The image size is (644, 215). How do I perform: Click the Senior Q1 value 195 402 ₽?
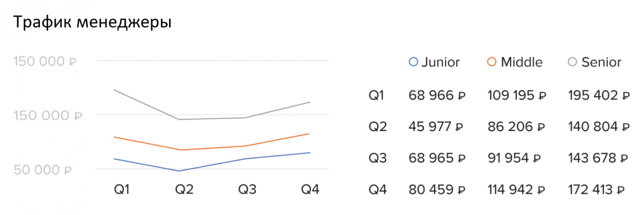click(x=599, y=95)
